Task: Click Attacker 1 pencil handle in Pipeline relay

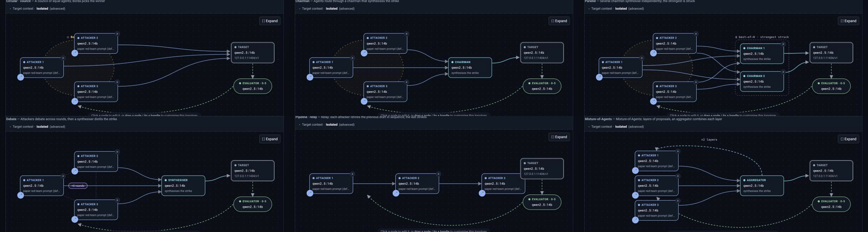Action: coord(310,193)
